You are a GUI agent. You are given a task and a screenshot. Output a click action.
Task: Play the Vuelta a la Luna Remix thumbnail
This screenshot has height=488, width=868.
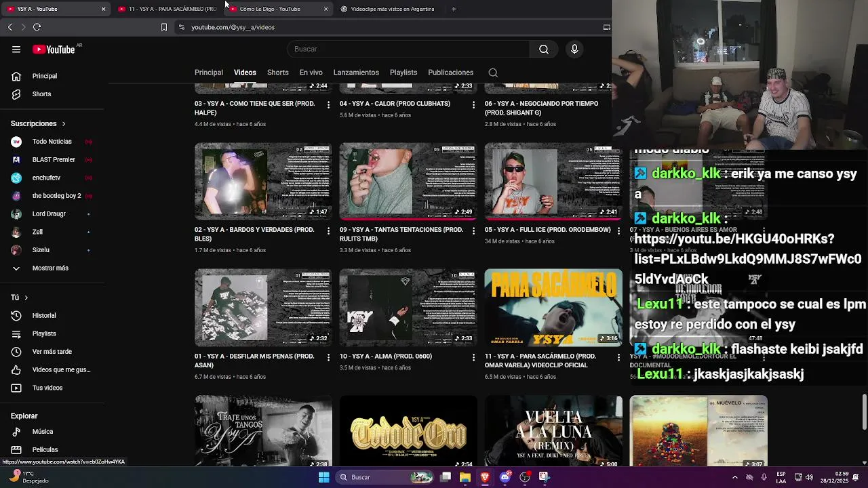[x=553, y=432]
